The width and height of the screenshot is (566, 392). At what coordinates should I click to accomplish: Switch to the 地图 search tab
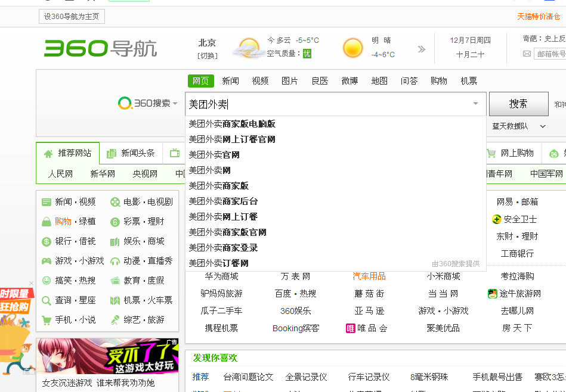379,81
